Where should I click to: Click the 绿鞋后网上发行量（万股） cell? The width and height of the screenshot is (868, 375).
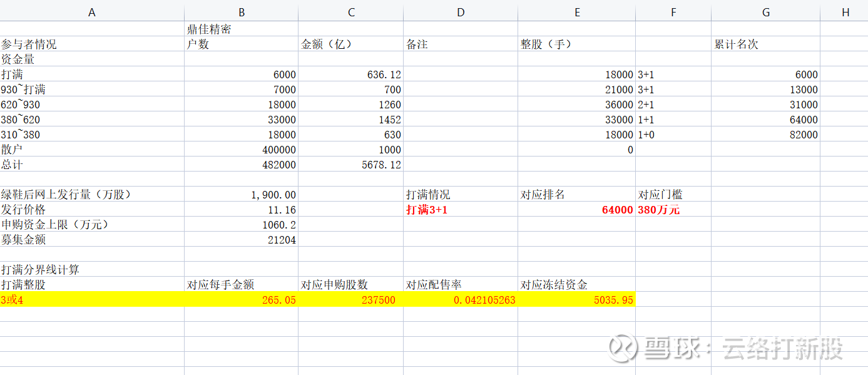click(92, 194)
